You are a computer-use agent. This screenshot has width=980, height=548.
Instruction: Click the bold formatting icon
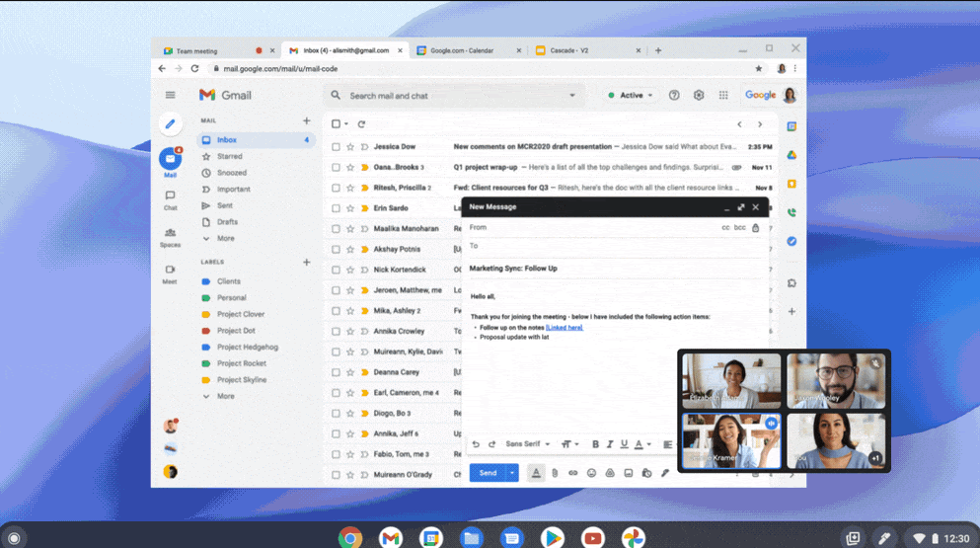[595, 444]
